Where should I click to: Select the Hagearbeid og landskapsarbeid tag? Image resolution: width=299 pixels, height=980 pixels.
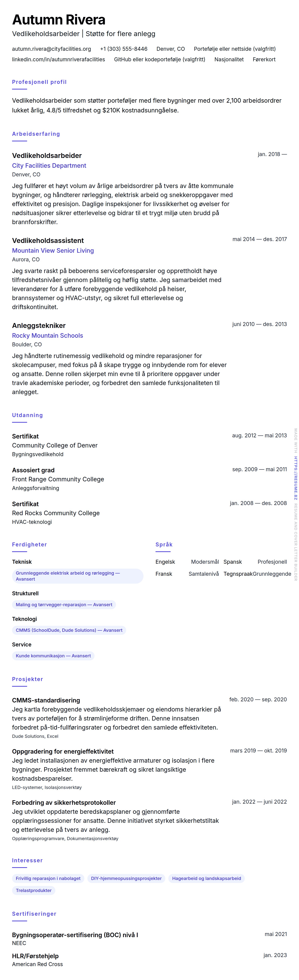click(x=206, y=878)
